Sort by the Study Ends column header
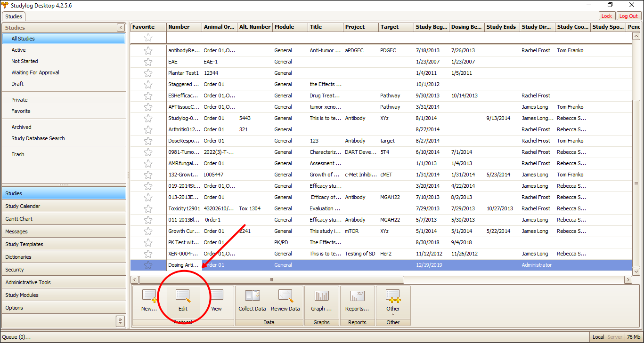 click(x=502, y=27)
